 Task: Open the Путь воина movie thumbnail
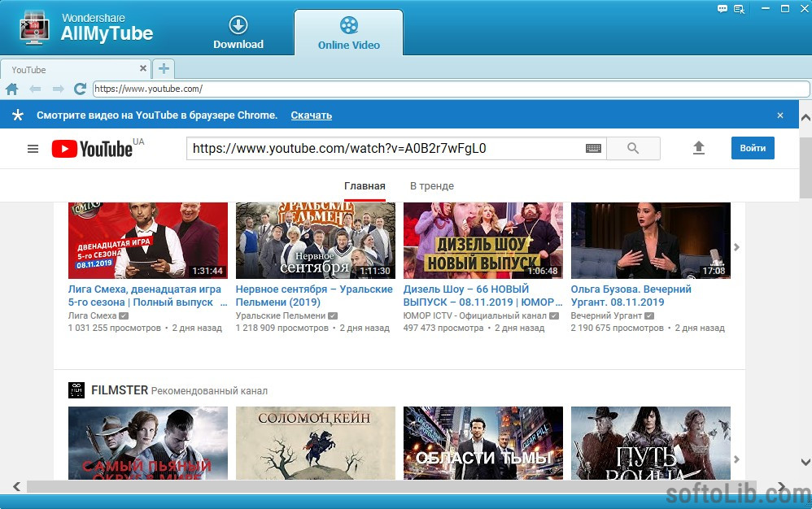tap(650, 443)
